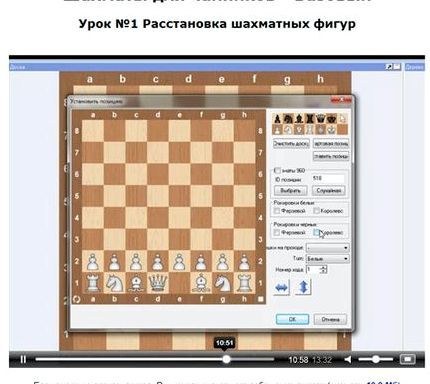The width and height of the screenshot is (430, 384).
Task: Pick the black pawn in the piece palette
Action: (277, 119)
